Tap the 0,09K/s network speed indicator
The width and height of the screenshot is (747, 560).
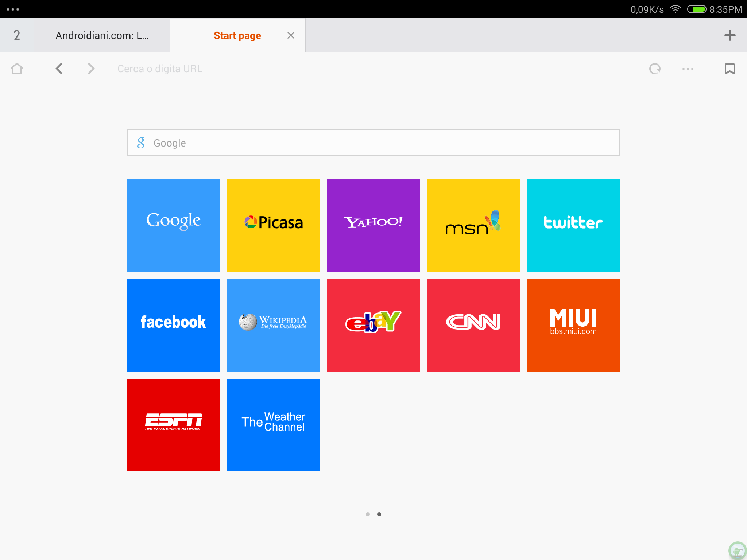[x=647, y=9]
